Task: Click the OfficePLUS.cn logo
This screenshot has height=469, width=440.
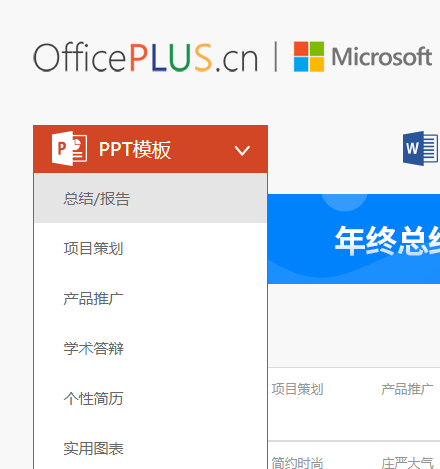Action: coord(146,57)
